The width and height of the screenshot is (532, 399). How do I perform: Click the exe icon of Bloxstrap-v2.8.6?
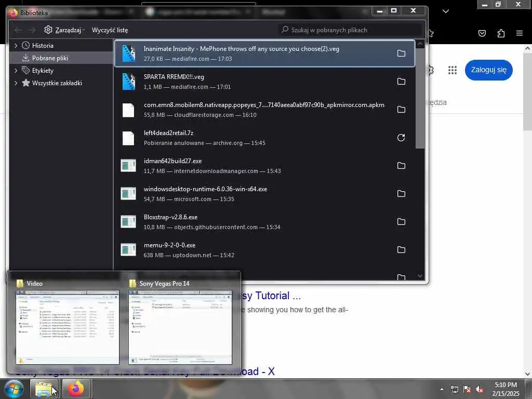[x=128, y=221]
